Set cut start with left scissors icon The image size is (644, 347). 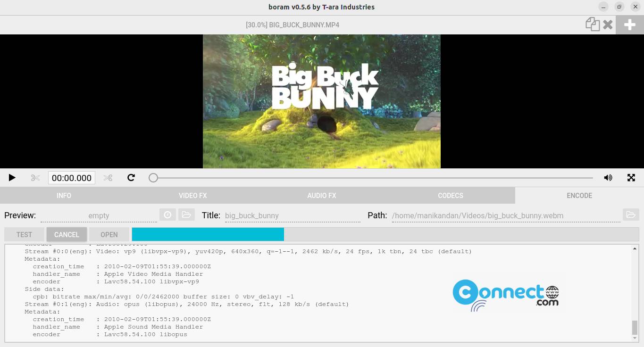click(35, 178)
